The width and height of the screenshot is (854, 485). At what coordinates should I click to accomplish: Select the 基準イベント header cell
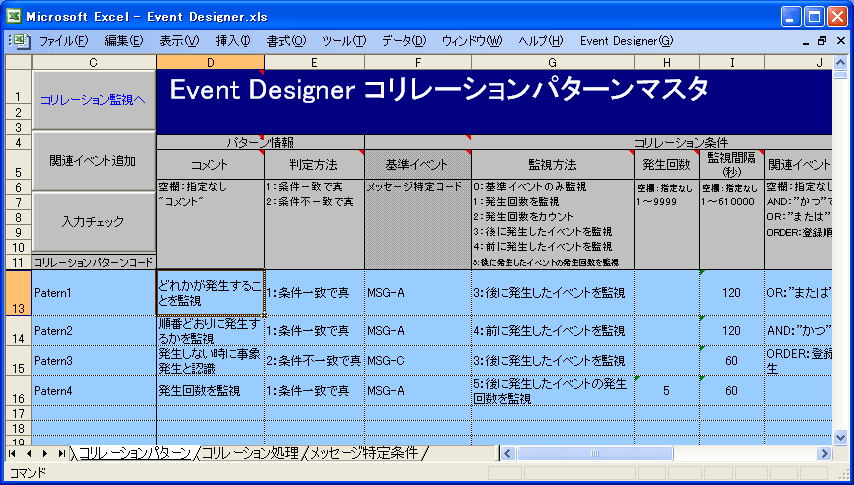pyautogui.click(x=418, y=165)
